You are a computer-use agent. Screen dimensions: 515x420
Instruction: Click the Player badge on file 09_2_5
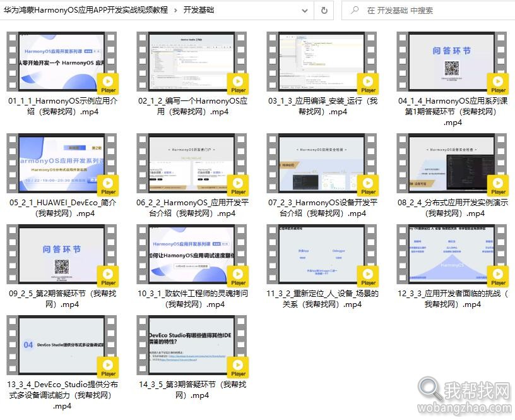pyautogui.click(x=108, y=277)
